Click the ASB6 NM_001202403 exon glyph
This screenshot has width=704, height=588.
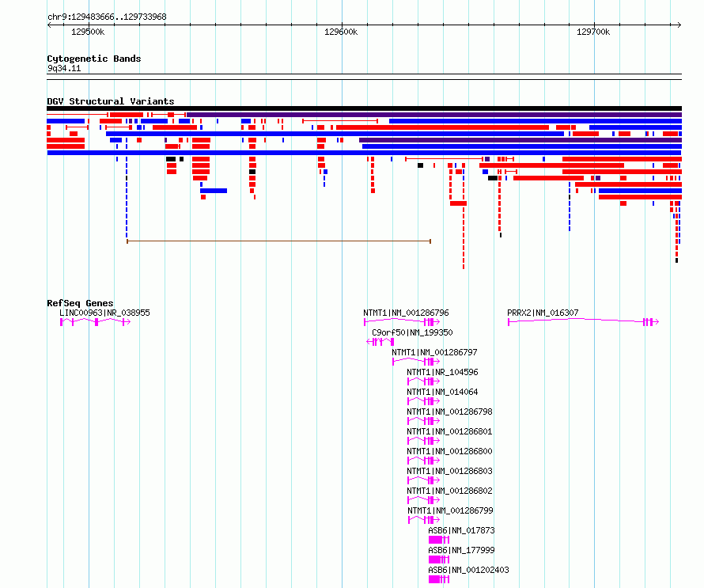439,579
